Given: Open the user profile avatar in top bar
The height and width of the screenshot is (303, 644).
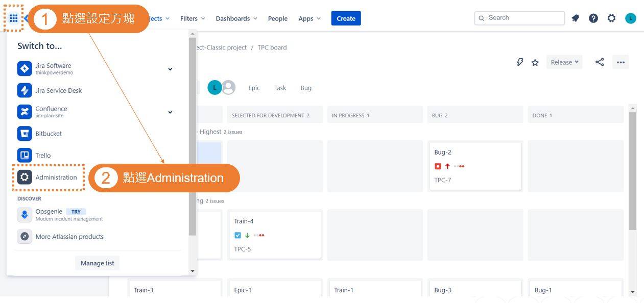Looking at the screenshot, I should click(x=631, y=18).
